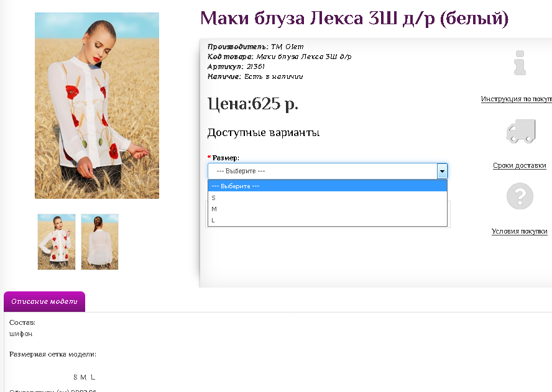The height and width of the screenshot is (392, 552).
Task: Click the Размер select field
Action: click(x=328, y=171)
